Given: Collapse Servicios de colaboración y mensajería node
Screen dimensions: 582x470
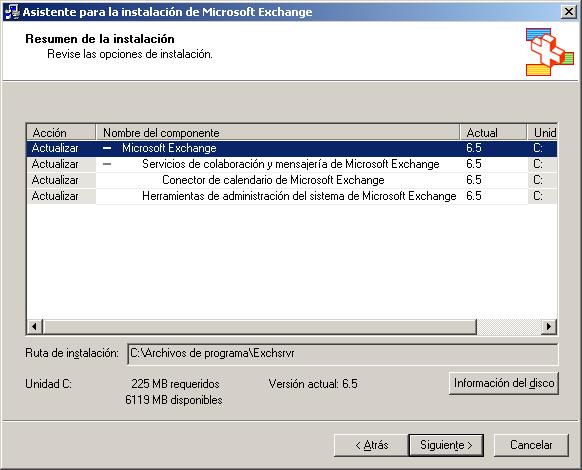Looking at the screenshot, I should coord(107,164).
